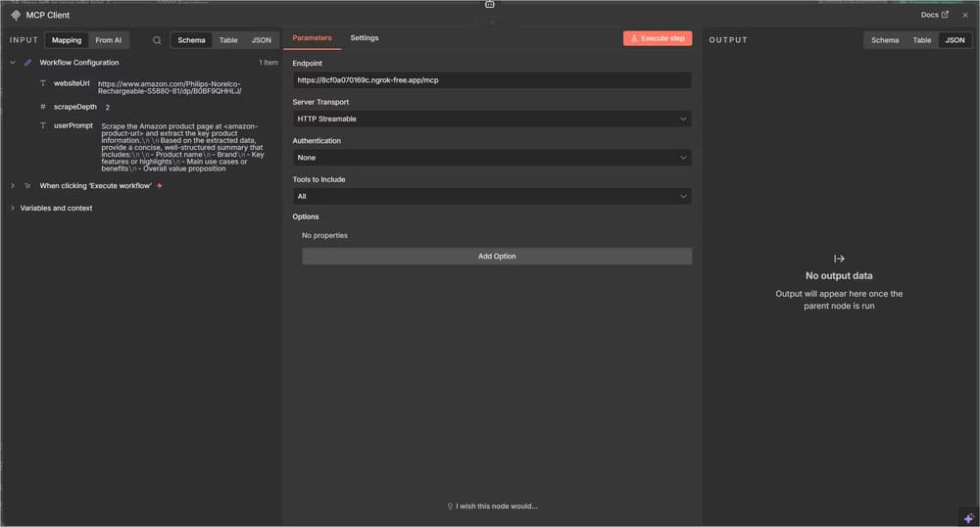This screenshot has width=980, height=527.
Task: Click the text type icon next to websiteUrl
Action: pos(43,83)
